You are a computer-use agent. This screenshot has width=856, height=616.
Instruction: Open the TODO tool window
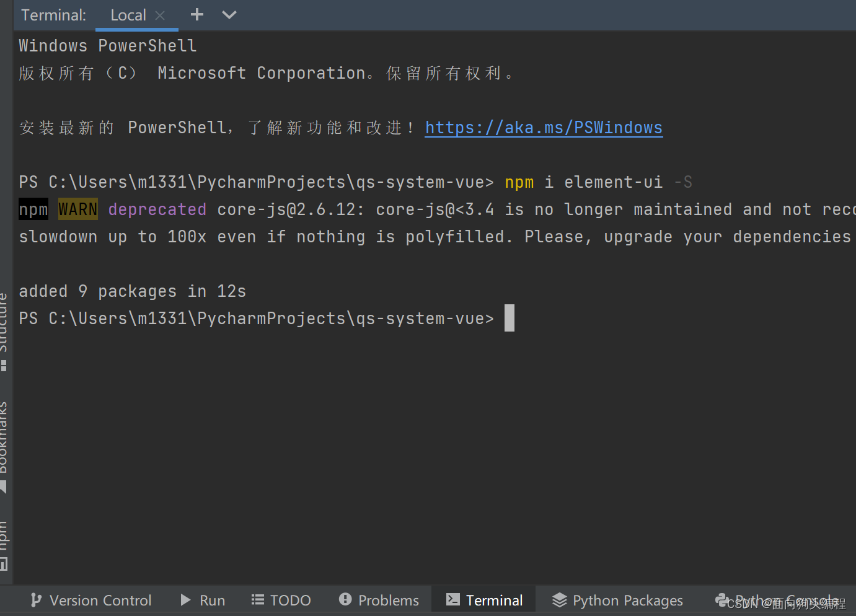click(281, 600)
